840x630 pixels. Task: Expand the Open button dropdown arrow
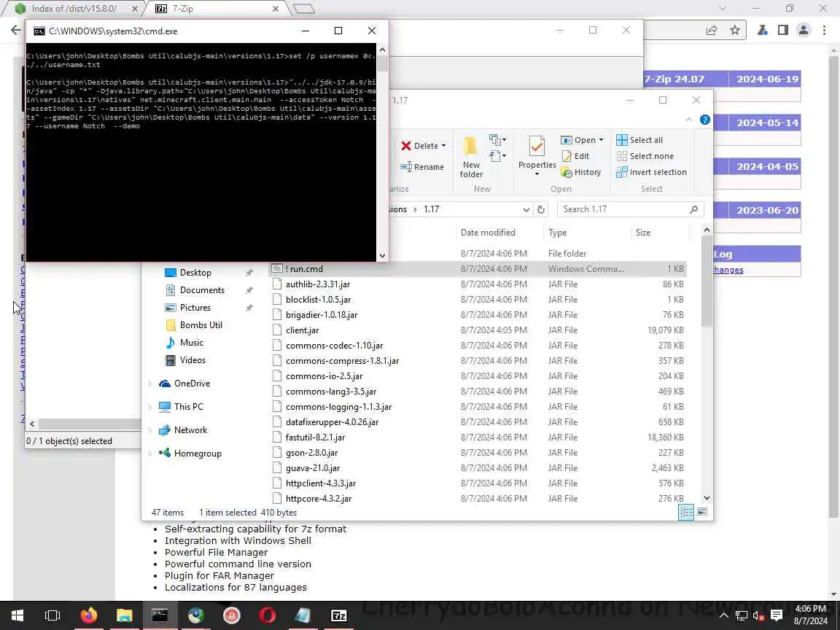(601, 140)
